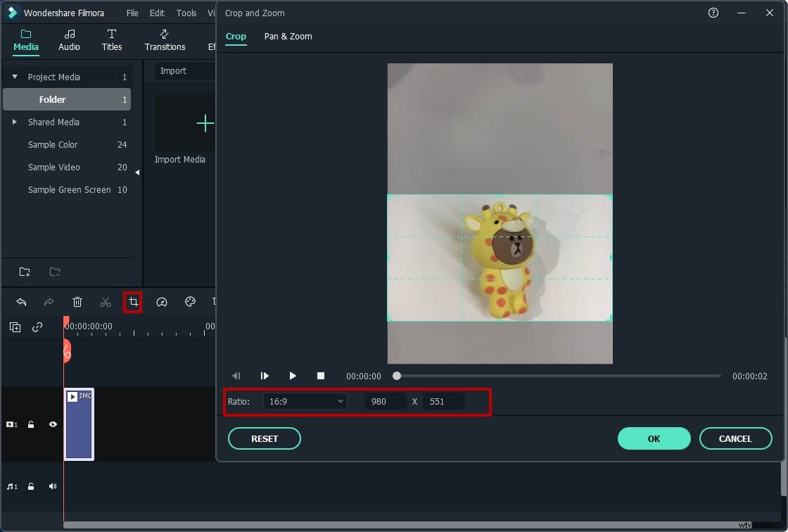
Task: Select the IMG clip thumbnail in the timeline
Action: point(79,424)
